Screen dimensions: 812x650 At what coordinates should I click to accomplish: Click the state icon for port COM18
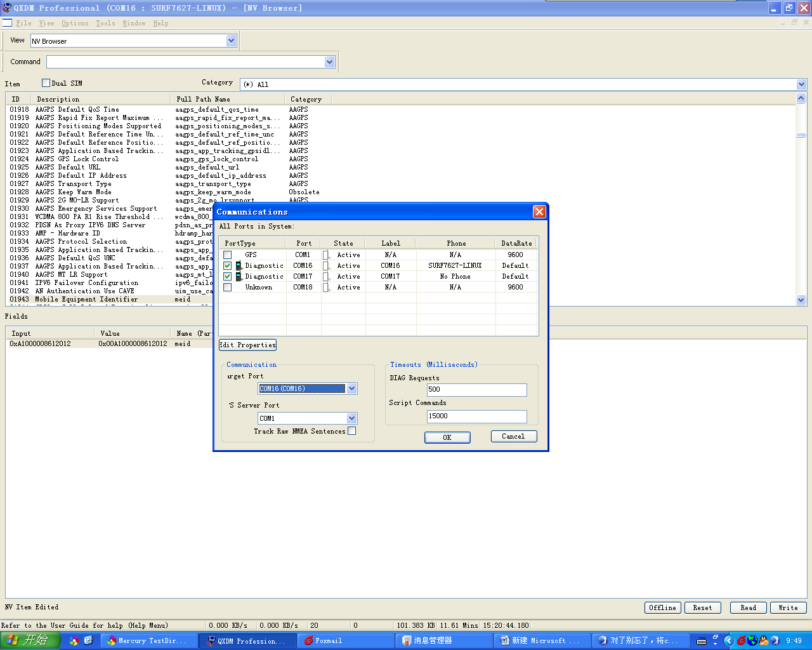(x=326, y=288)
